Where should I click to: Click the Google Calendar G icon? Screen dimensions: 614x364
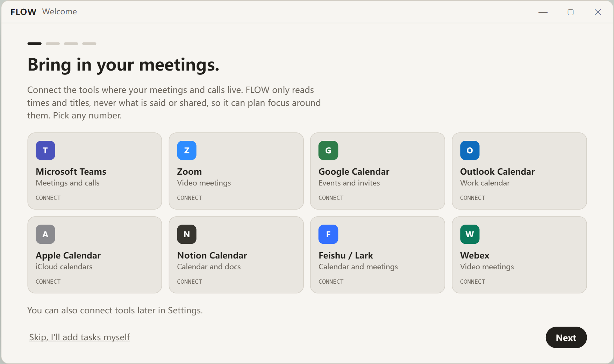click(328, 150)
